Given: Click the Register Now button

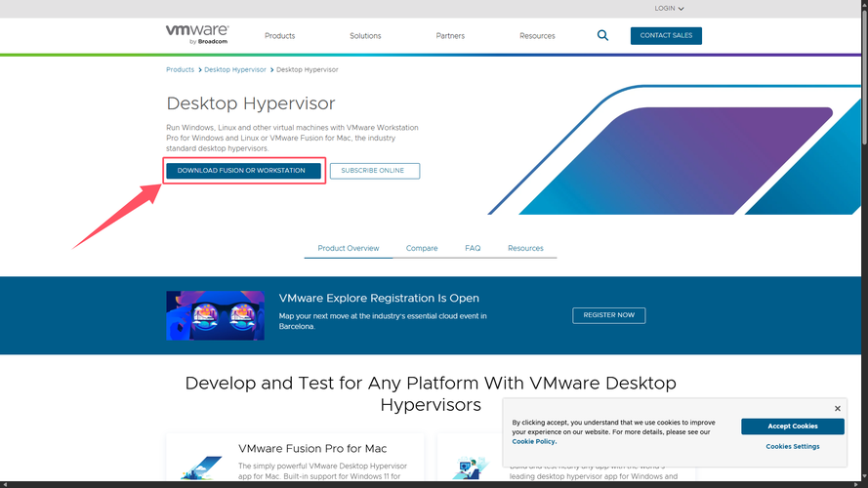Looking at the screenshot, I should tap(609, 315).
